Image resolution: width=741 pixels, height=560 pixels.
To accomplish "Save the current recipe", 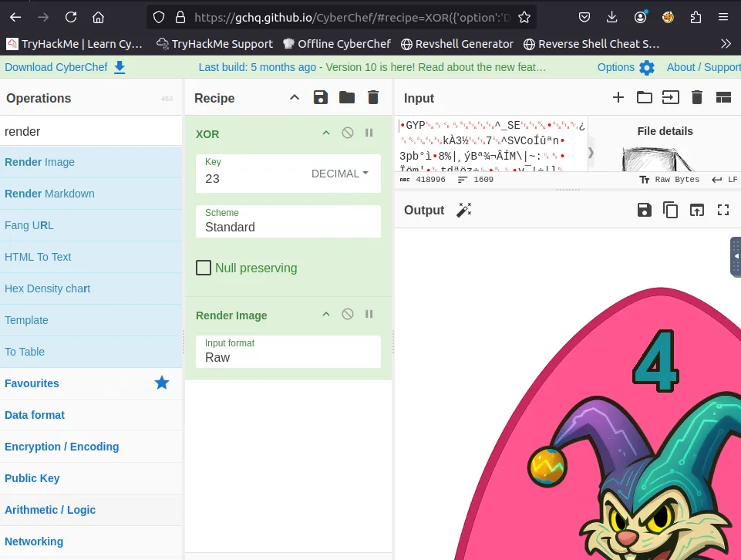I will [320, 97].
